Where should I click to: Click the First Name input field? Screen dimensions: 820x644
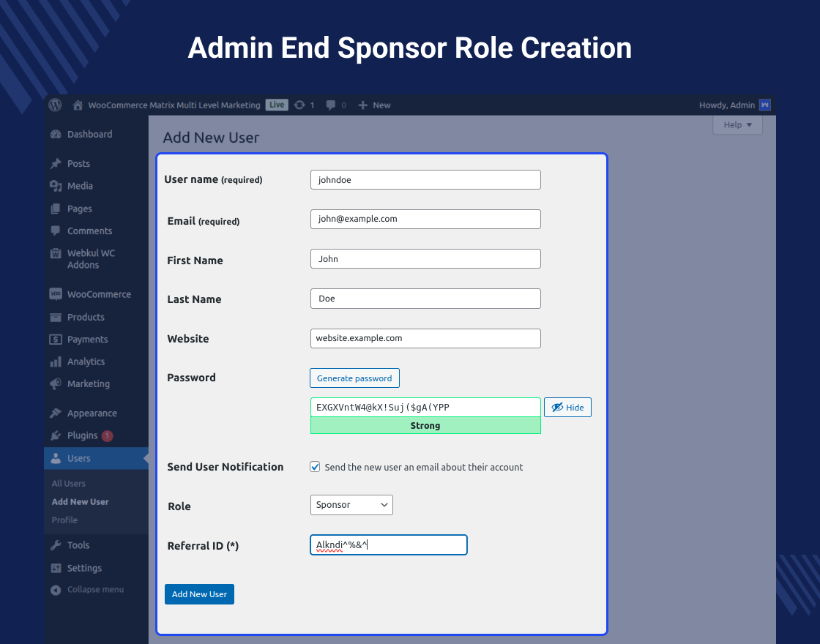pos(425,259)
